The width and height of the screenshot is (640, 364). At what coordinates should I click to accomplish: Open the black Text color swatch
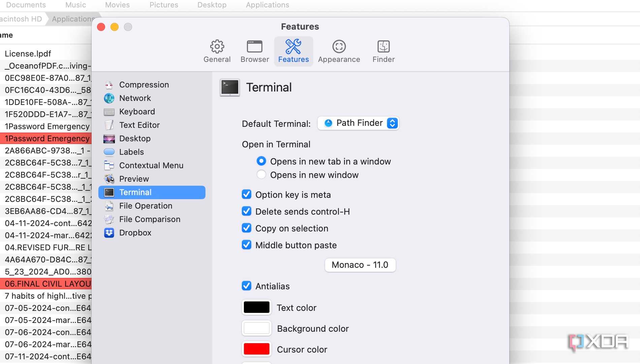[256, 307]
